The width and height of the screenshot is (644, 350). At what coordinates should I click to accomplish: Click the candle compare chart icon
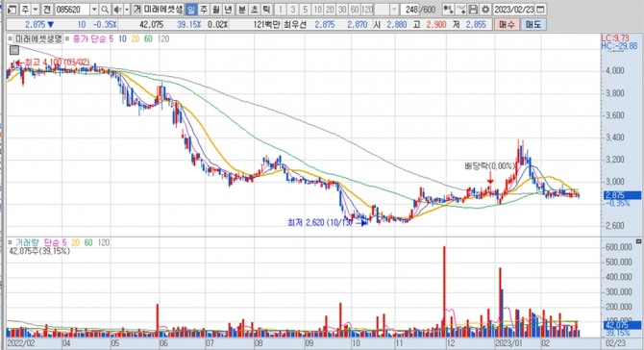(x=449, y=9)
